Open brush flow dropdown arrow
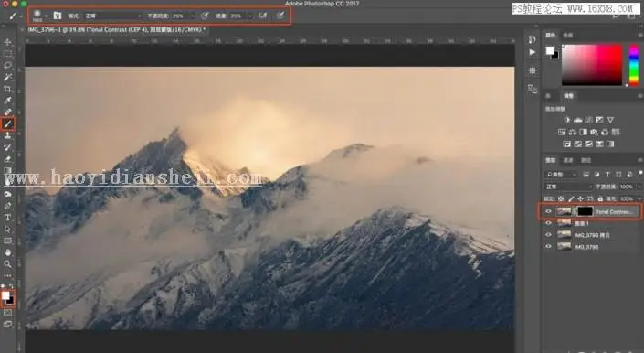644x353 pixels. [249, 16]
